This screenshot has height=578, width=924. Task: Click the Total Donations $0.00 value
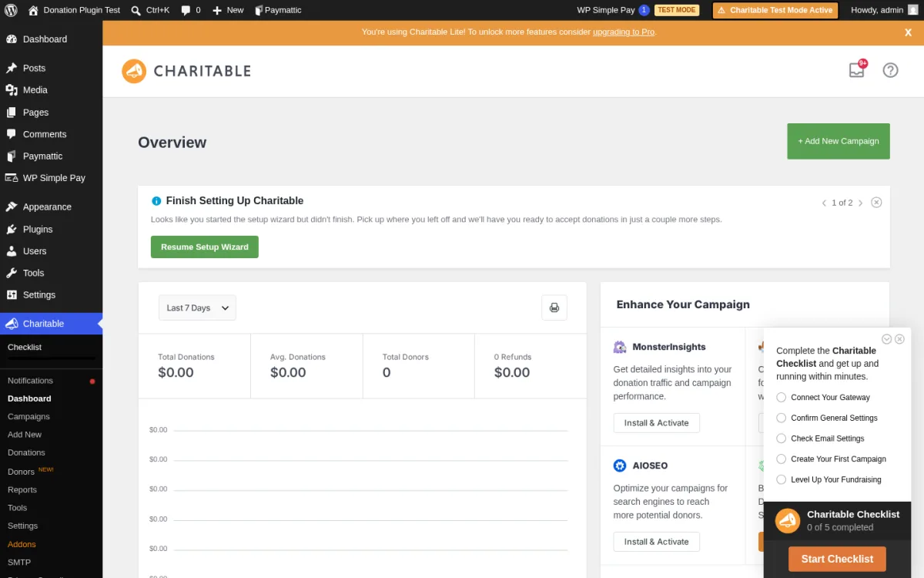coord(176,373)
